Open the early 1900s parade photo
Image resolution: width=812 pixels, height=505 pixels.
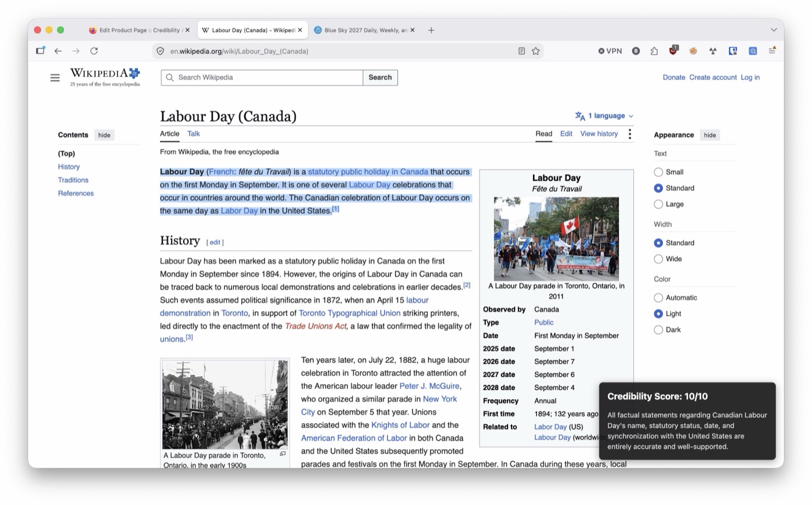[x=225, y=405]
